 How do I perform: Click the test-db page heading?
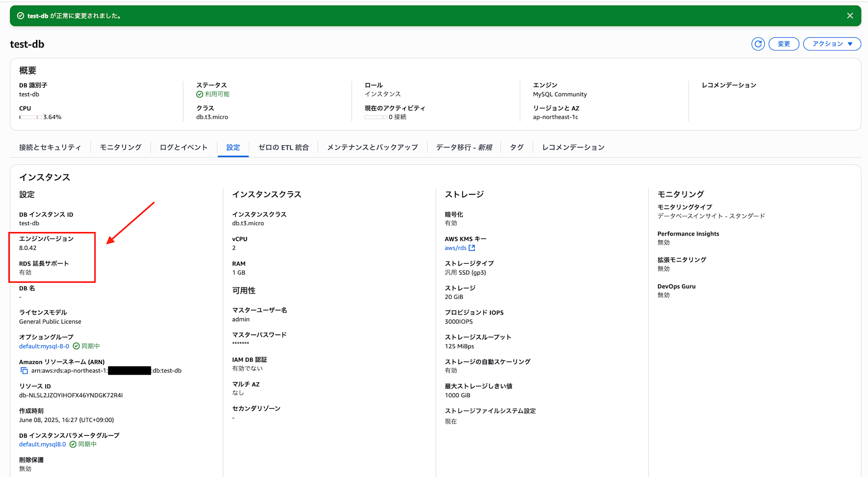pyautogui.click(x=27, y=44)
